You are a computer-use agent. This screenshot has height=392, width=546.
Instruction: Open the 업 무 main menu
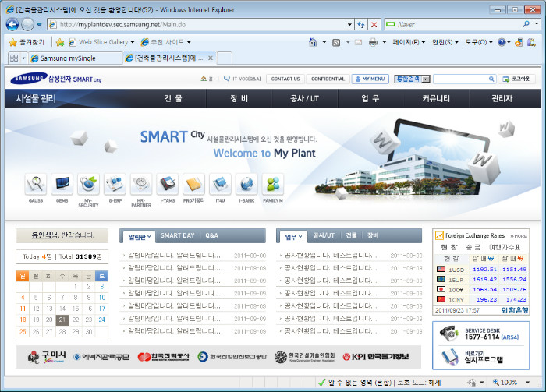(370, 98)
